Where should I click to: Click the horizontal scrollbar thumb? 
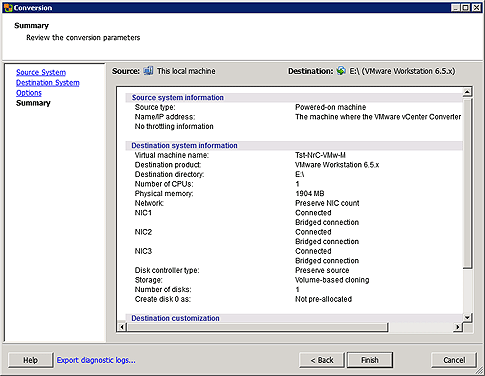pos(258,327)
